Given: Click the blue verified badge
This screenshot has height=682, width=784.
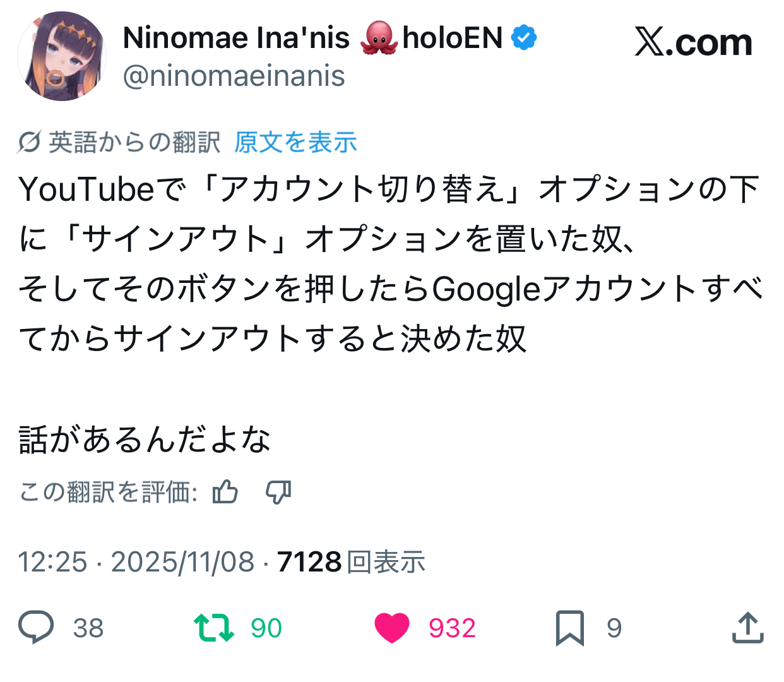Looking at the screenshot, I should (x=524, y=38).
